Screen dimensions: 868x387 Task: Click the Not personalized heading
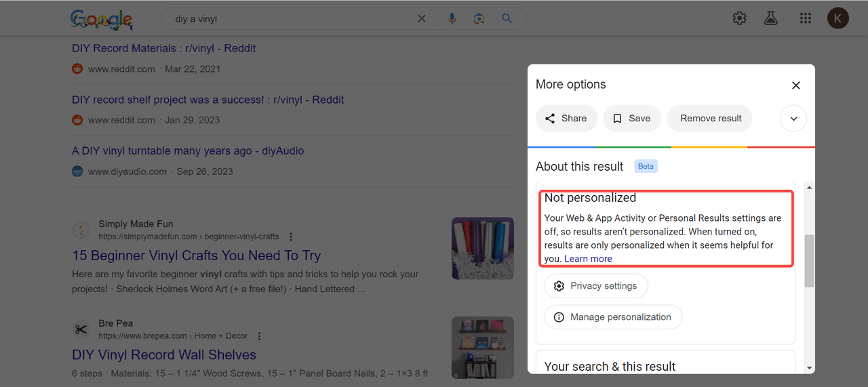tap(590, 198)
